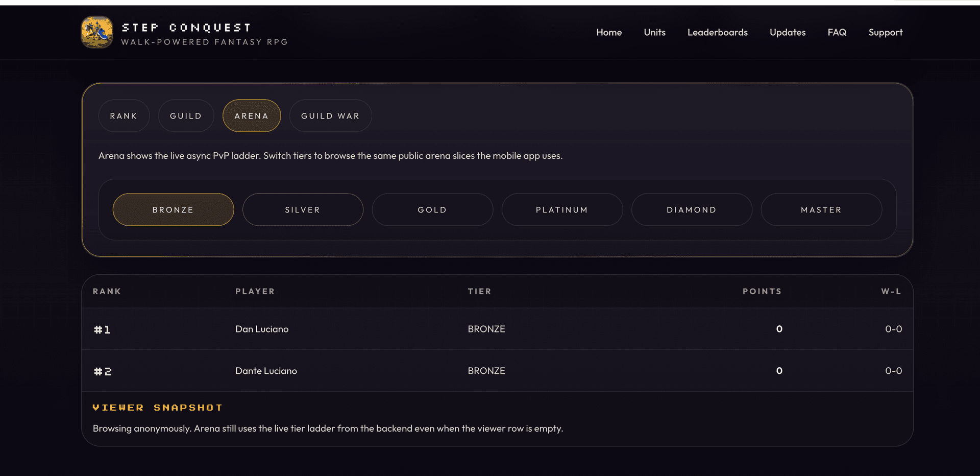Show the Platinum tier ladder
The image size is (980, 476).
(562, 209)
